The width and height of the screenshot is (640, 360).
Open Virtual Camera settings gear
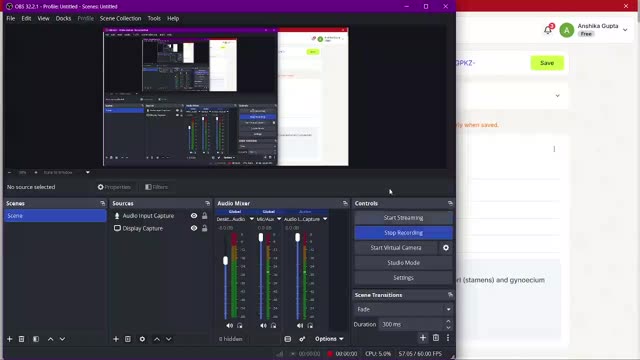point(446,248)
